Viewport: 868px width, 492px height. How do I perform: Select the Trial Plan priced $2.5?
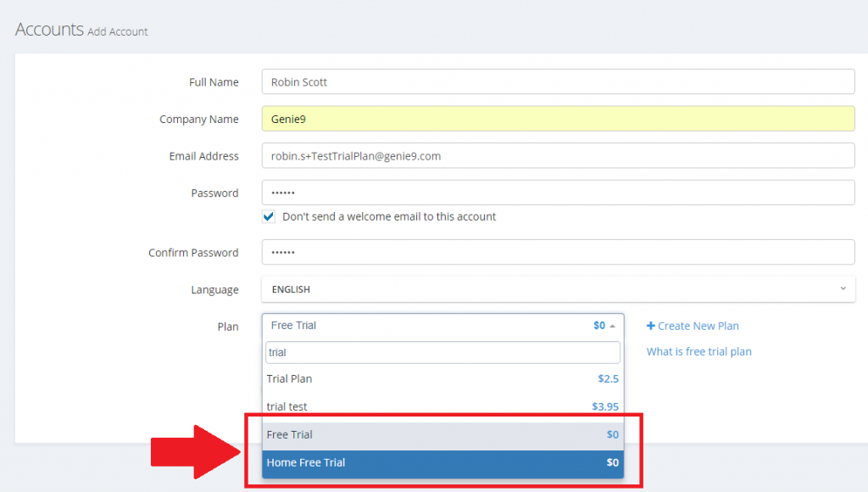click(x=441, y=378)
